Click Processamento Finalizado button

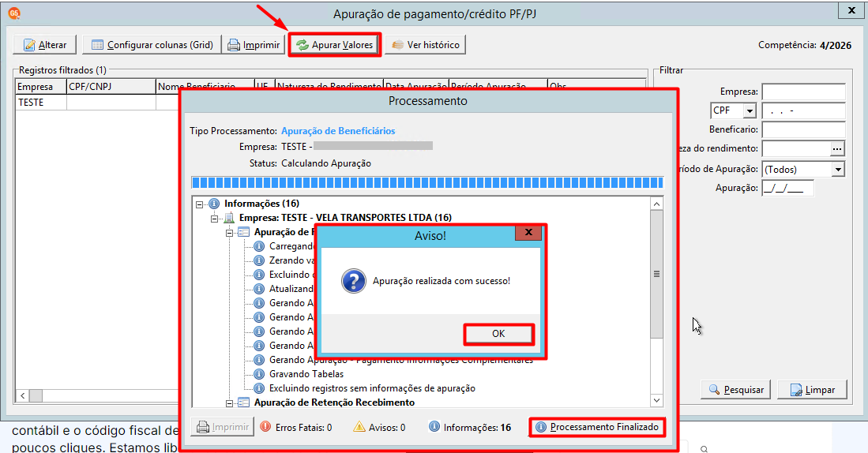[x=597, y=427]
